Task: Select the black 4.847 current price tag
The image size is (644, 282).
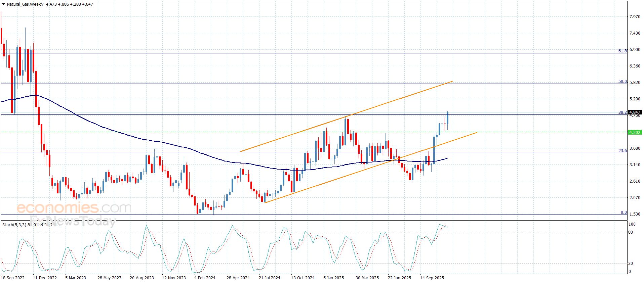Action: coord(635,112)
